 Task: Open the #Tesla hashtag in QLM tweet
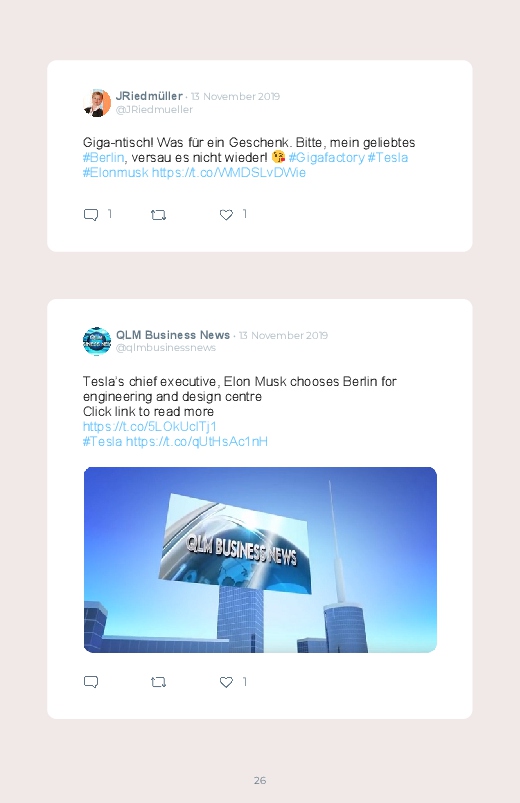(102, 441)
